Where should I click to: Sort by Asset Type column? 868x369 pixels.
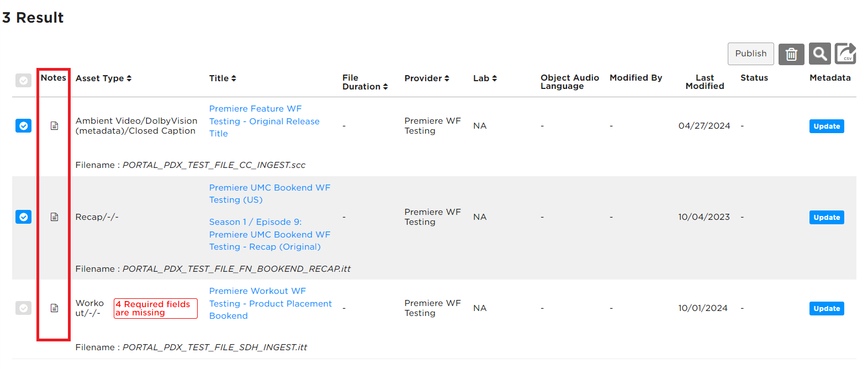point(103,78)
